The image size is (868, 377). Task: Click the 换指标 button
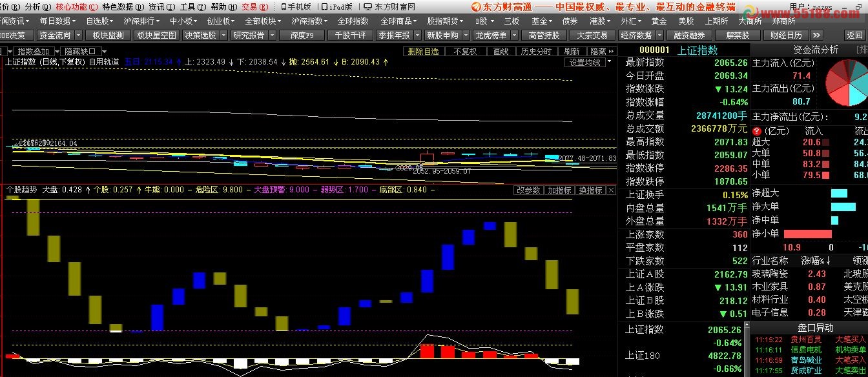click(x=590, y=190)
